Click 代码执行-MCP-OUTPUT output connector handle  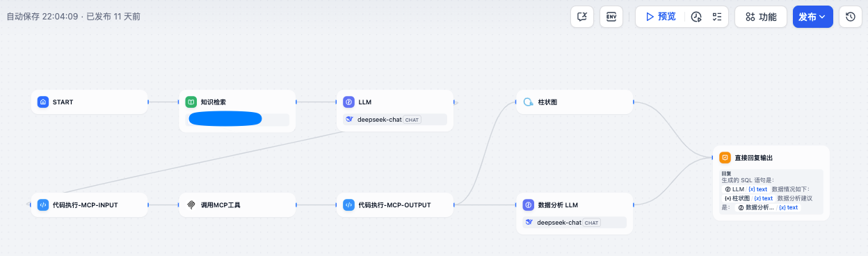pos(454,205)
